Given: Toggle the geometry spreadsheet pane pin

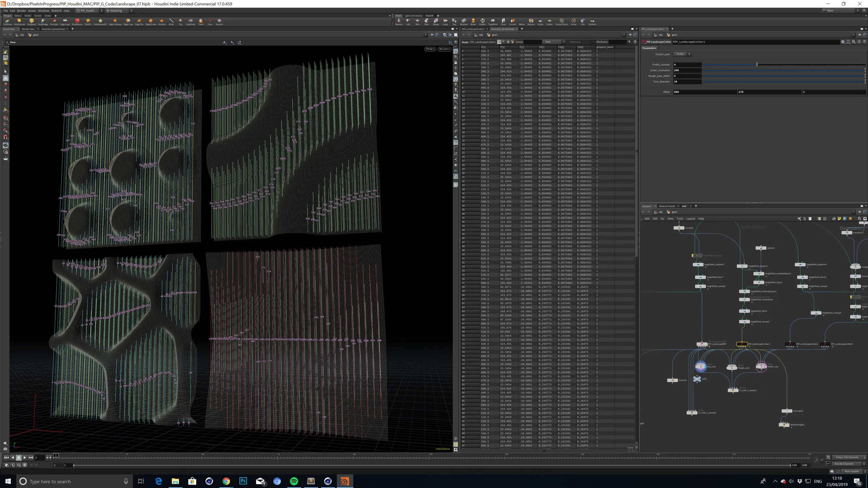Looking at the screenshot, I should (630, 35).
